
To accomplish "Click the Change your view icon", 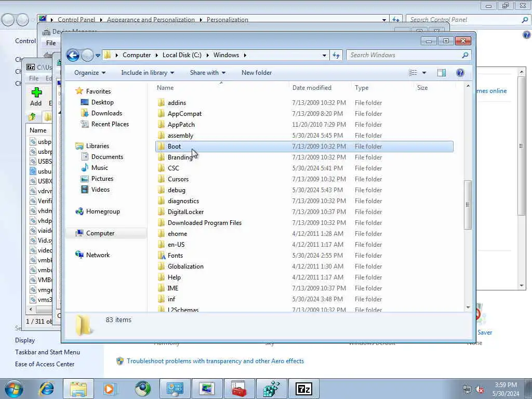I will 413,73.
